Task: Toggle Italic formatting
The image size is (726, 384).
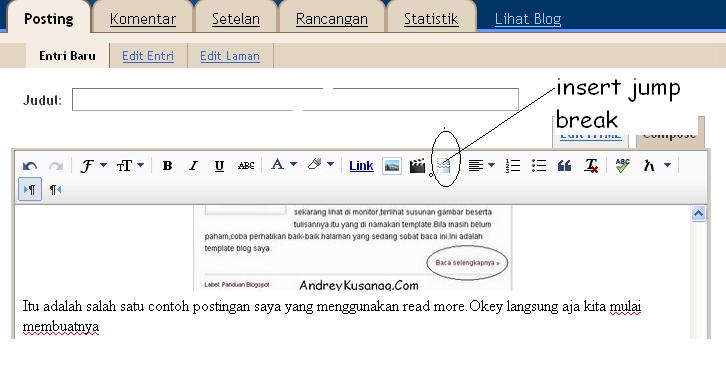Action: click(x=194, y=165)
